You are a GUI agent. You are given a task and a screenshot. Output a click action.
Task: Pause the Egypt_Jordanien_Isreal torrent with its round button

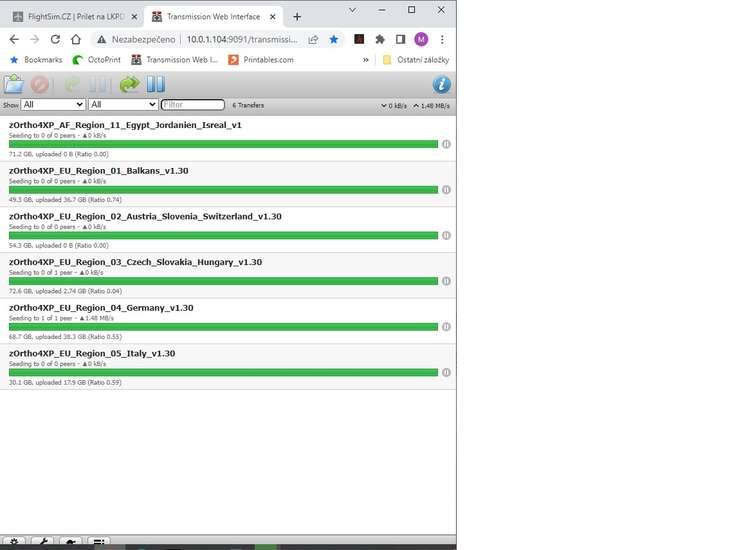click(446, 144)
